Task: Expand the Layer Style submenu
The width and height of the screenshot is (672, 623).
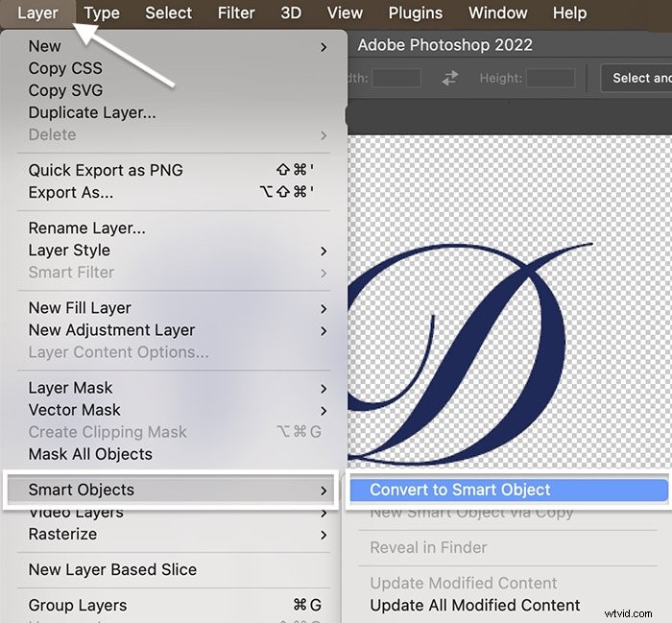Action: click(174, 251)
